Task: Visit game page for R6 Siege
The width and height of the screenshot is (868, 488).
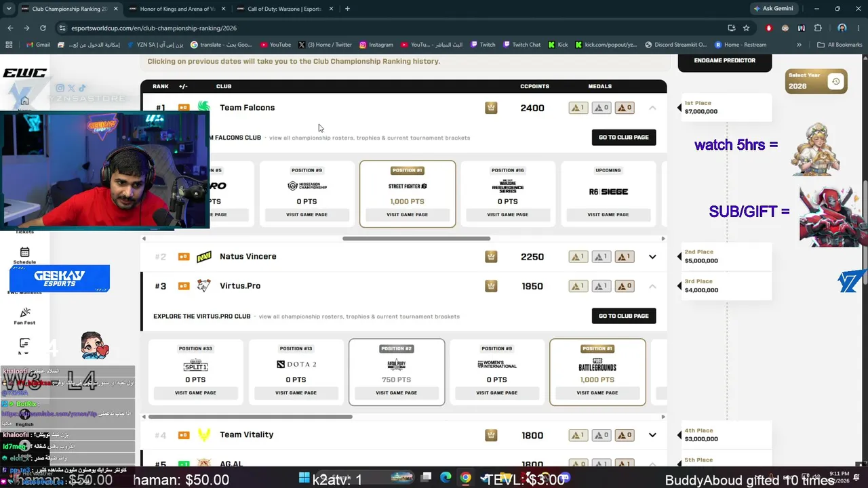Action: click(608, 215)
